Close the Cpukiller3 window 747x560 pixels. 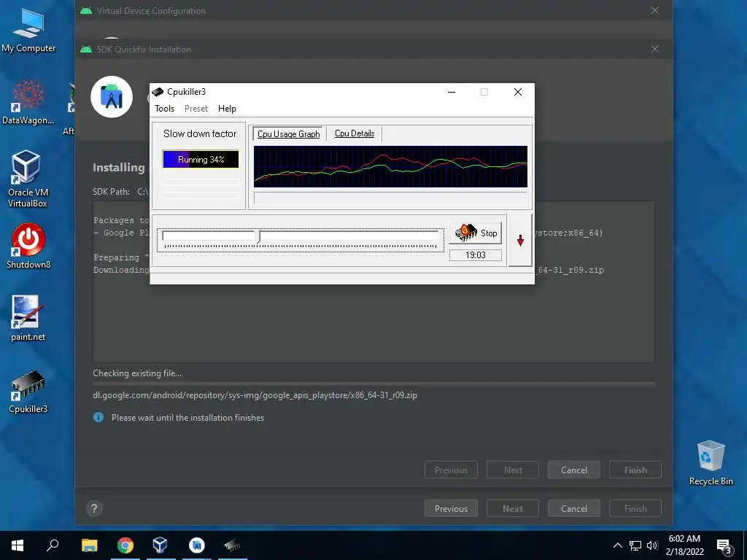pos(518,92)
